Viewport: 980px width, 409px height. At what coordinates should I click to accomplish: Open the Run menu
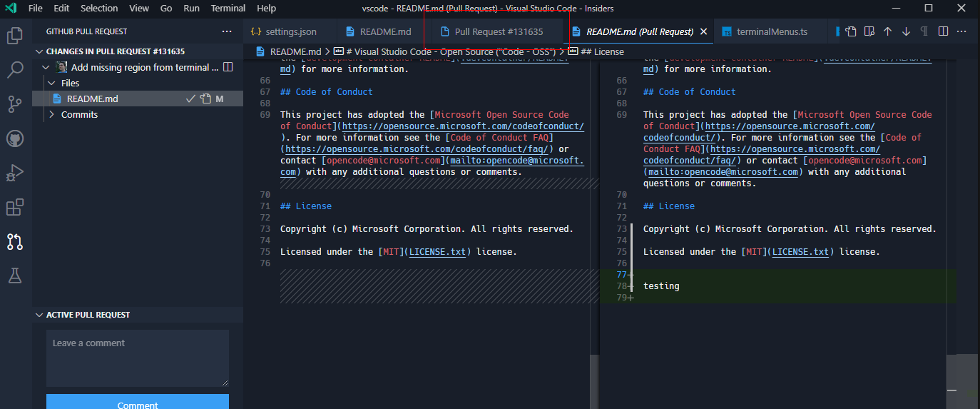(191, 9)
